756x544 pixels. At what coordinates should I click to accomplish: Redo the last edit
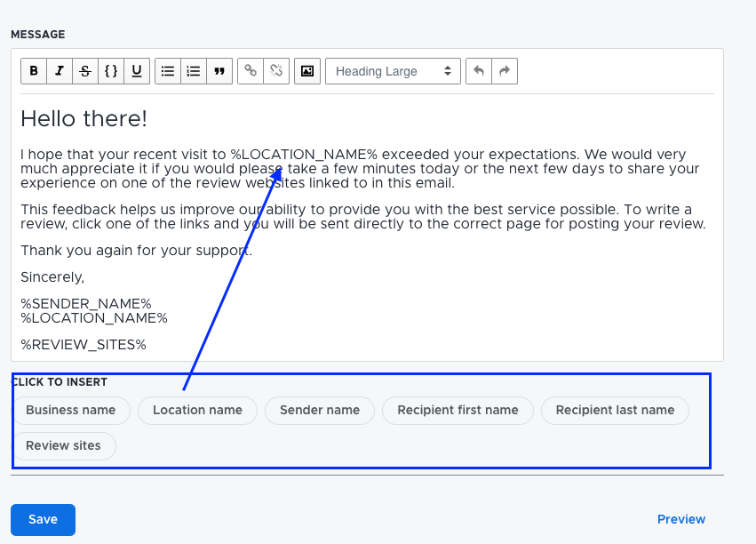(x=505, y=71)
